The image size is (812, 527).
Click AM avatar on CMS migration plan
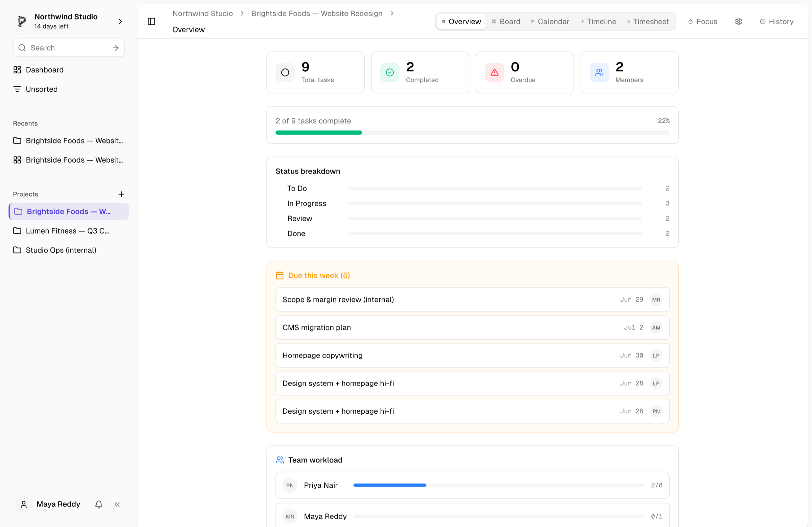click(656, 327)
